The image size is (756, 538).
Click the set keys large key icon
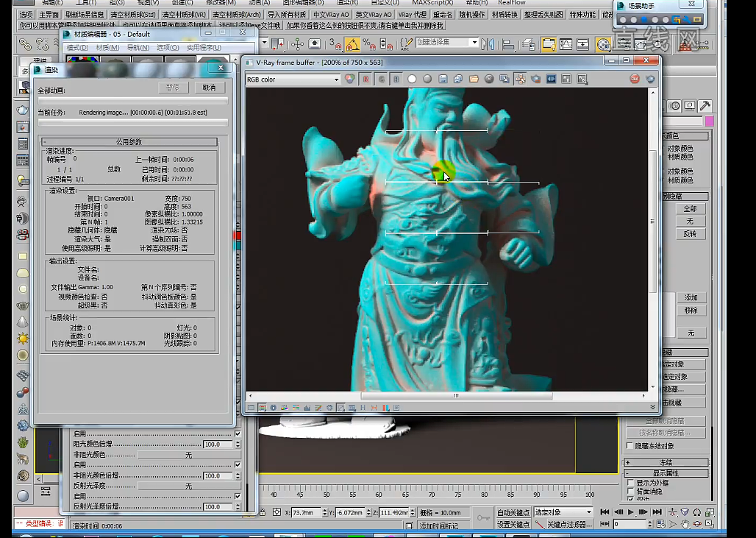click(x=483, y=517)
